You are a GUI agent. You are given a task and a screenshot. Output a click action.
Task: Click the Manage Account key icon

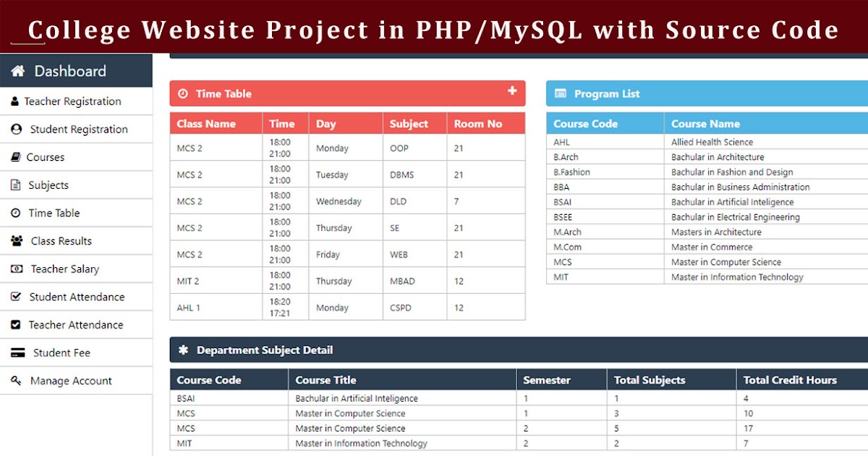pyautogui.click(x=17, y=381)
